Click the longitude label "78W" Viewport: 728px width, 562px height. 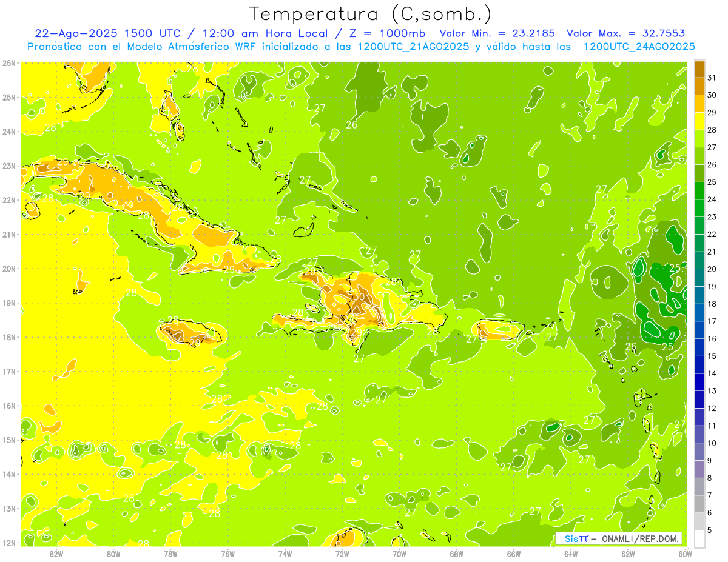coord(170,554)
